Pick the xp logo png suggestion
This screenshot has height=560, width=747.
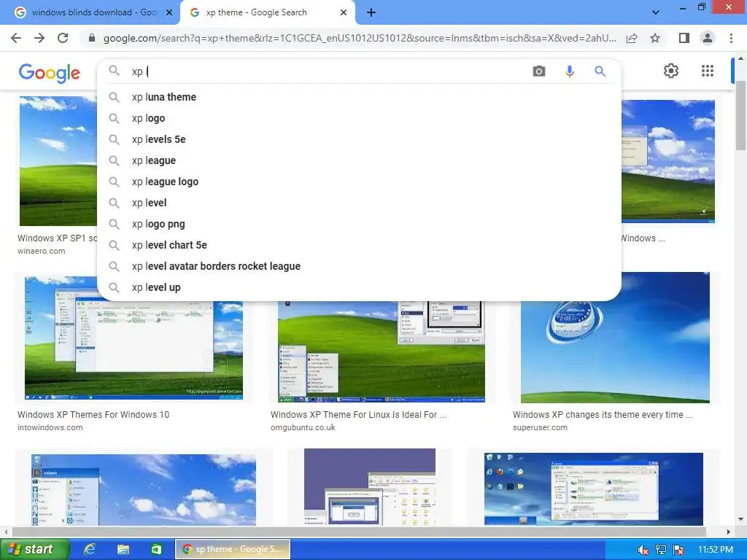[359, 224]
